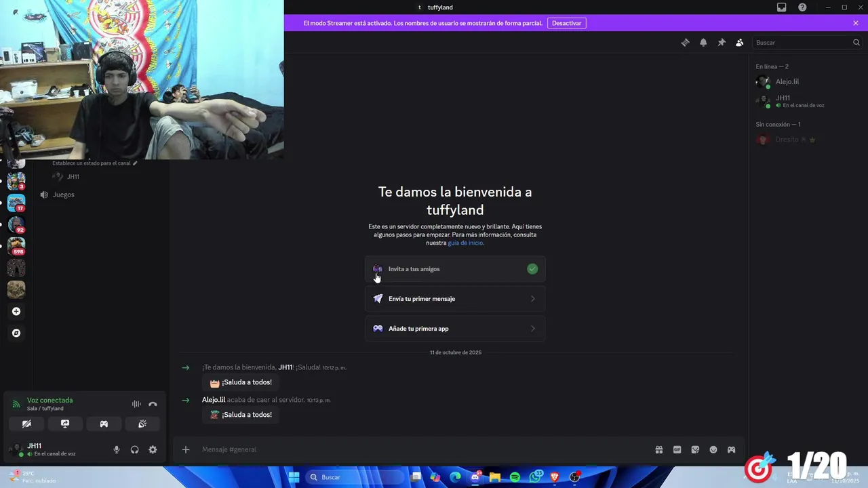Click the Add a server plus icon
The height and width of the screenshot is (488, 868).
pyautogui.click(x=16, y=311)
